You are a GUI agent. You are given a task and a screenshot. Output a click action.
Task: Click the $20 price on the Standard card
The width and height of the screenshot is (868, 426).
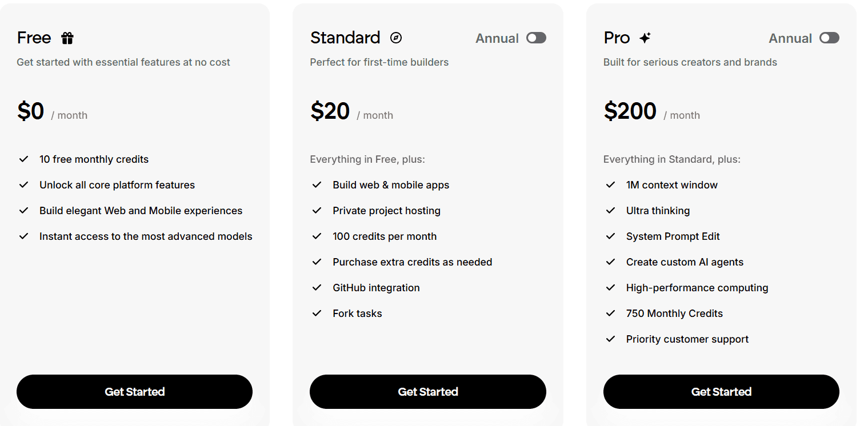330,111
